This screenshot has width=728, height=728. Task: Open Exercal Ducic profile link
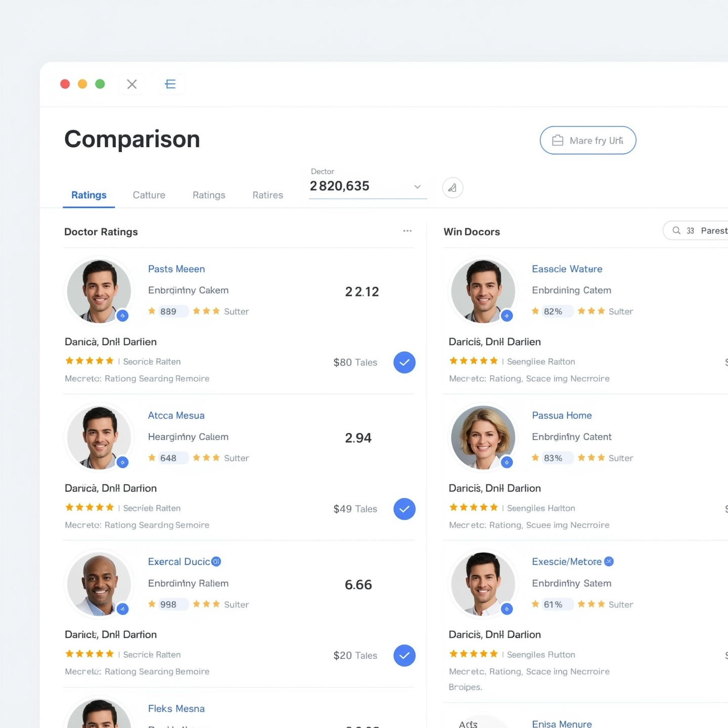coord(179,562)
